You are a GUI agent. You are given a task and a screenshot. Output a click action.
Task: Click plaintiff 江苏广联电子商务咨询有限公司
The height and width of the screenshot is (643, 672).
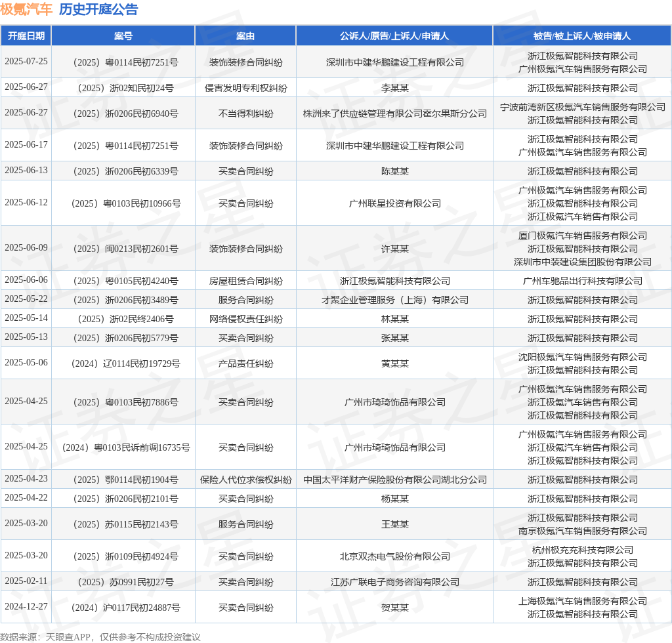tap(394, 582)
